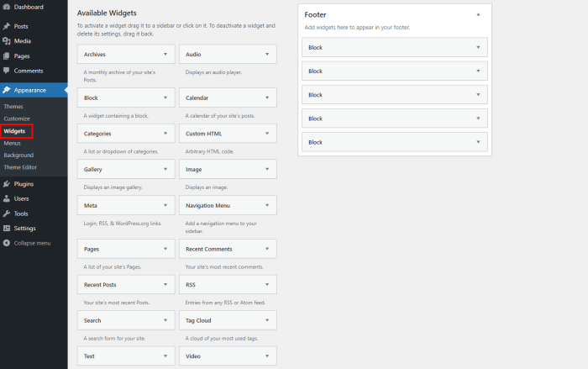Click the Users person icon

coord(7,198)
